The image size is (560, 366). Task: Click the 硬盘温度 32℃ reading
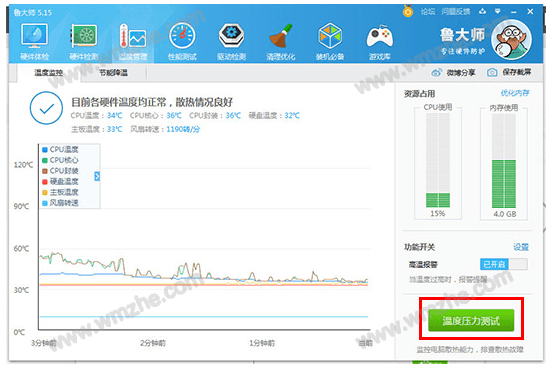point(274,116)
